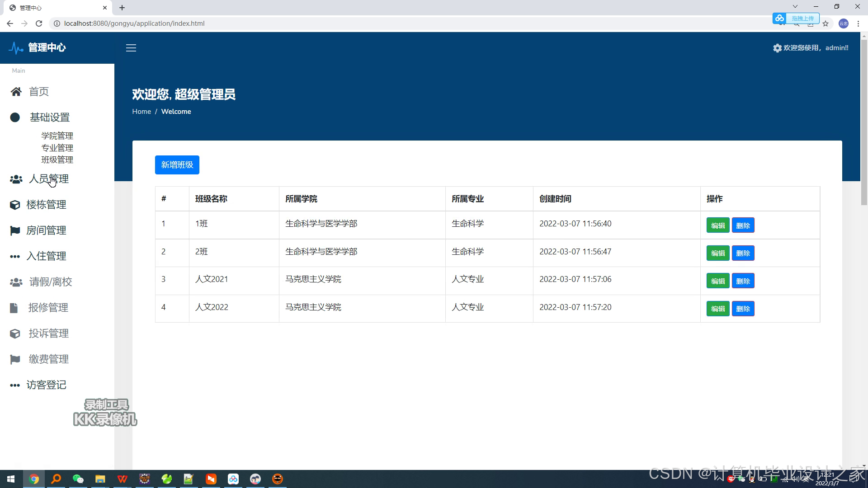Expand the 基础设置 sidebar section
Screen dimensions: 868x488
[x=50, y=117]
